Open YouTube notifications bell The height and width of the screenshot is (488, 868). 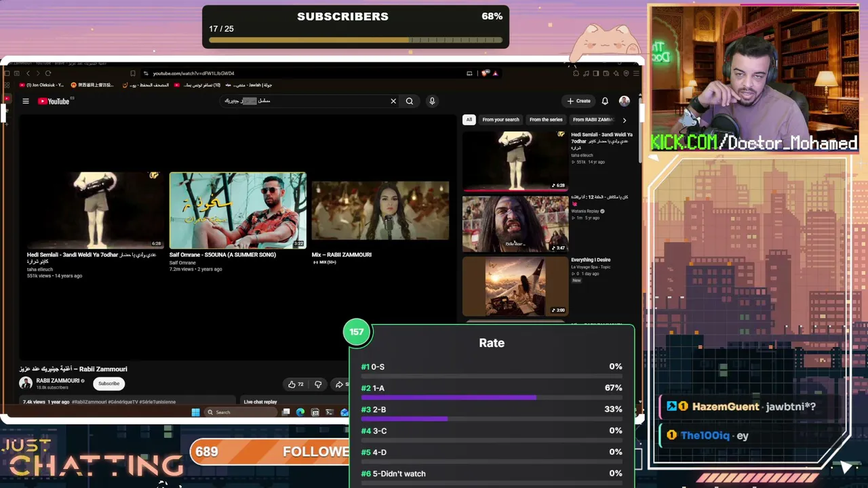point(605,101)
